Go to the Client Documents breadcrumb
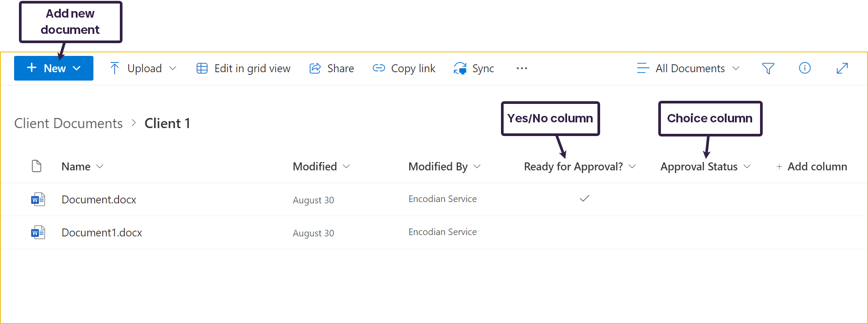 click(68, 123)
